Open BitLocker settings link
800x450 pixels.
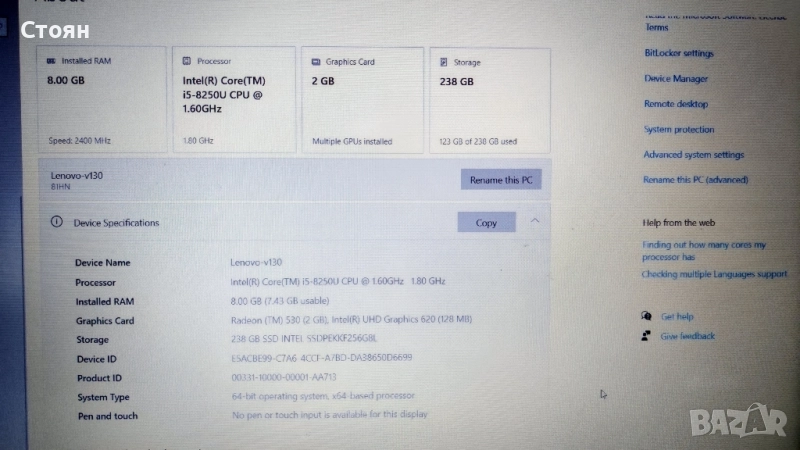679,53
